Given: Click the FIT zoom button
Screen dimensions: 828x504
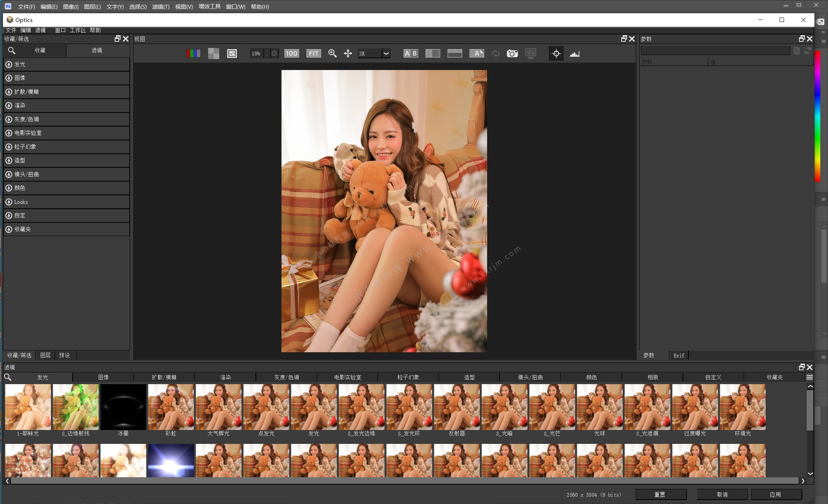Looking at the screenshot, I should [313, 54].
